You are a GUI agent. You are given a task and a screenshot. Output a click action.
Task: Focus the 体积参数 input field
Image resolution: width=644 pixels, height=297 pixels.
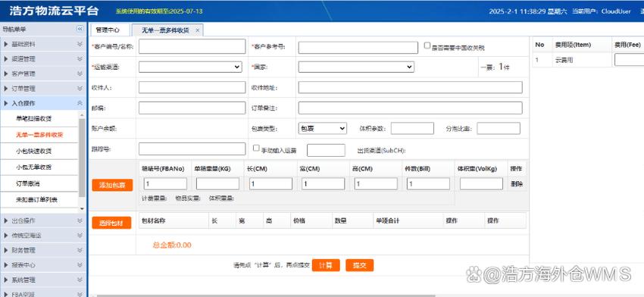[412, 129]
